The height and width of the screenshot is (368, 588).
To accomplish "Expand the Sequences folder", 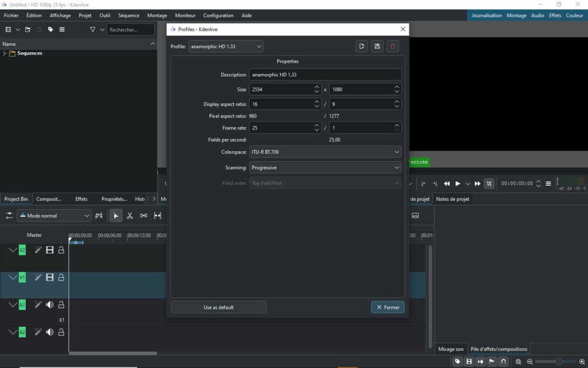I will point(4,53).
